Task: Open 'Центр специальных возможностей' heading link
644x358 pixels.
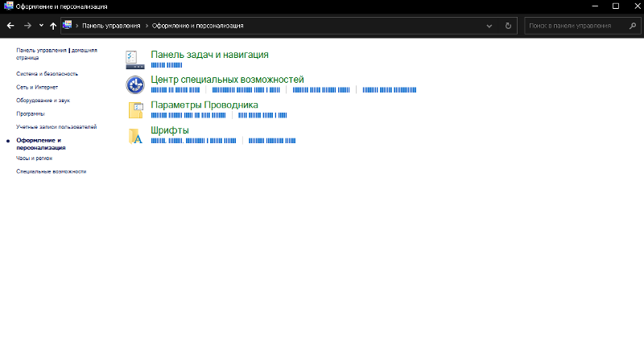Action: (227, 80)
